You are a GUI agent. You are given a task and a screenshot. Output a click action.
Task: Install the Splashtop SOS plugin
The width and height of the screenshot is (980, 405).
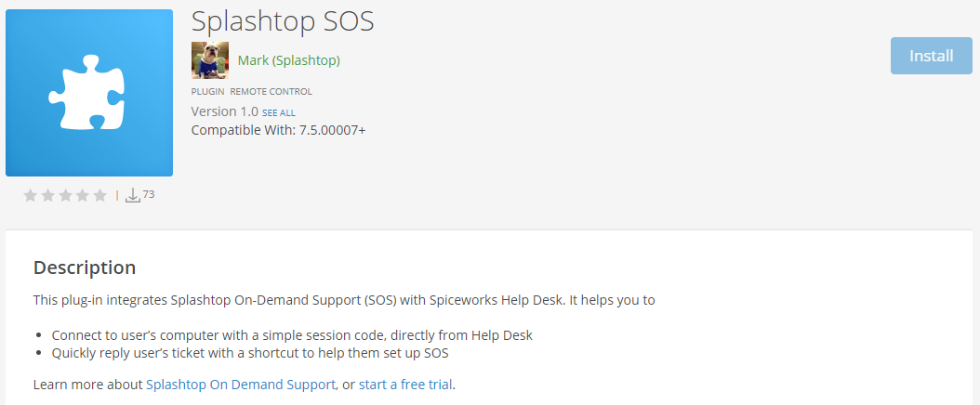pos(931,56)
